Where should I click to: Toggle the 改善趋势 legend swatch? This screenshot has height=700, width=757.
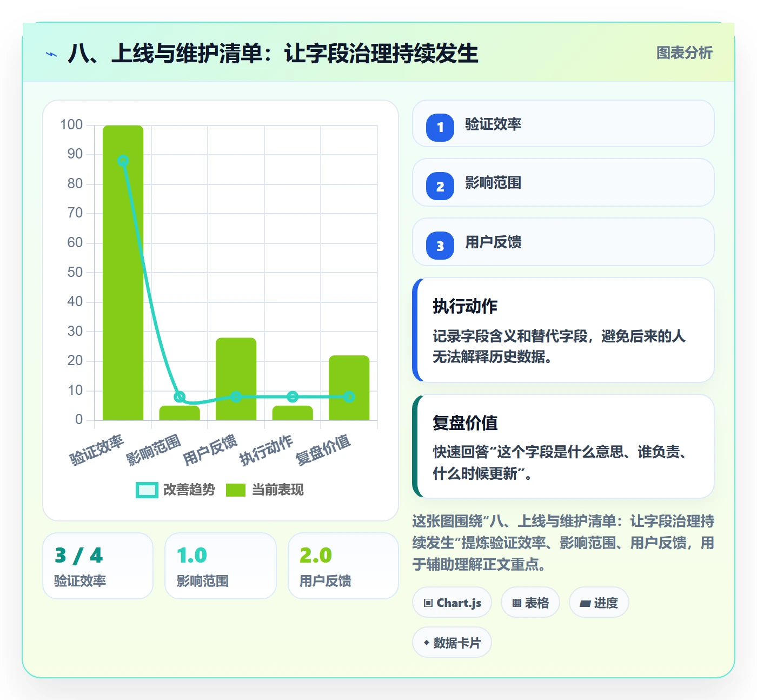point(147,490)
